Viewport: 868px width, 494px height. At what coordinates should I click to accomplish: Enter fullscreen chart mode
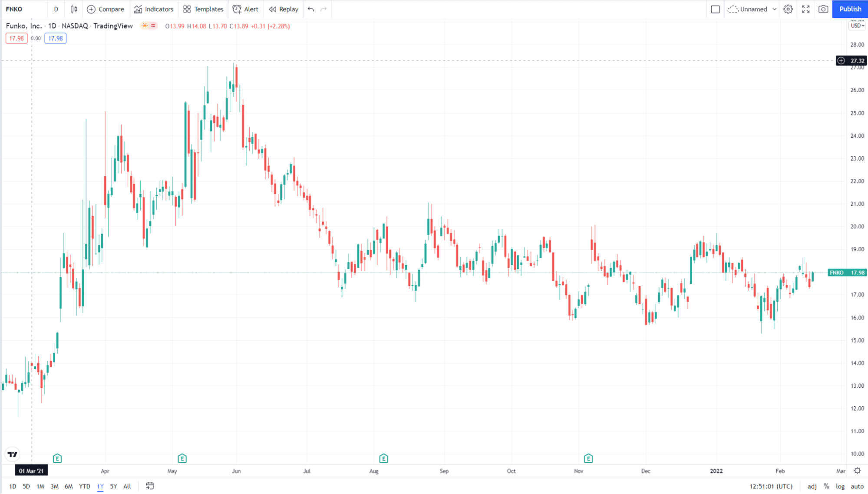point(806,9)
